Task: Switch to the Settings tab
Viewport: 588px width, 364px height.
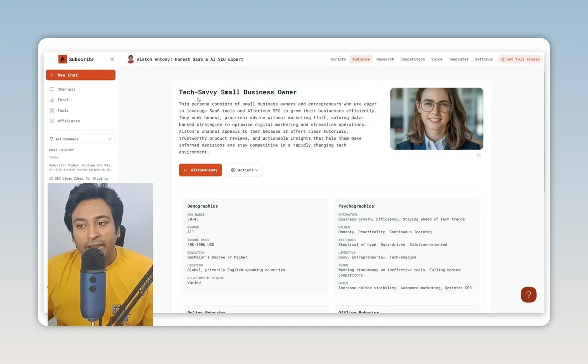Action: (x=484, y=59)
